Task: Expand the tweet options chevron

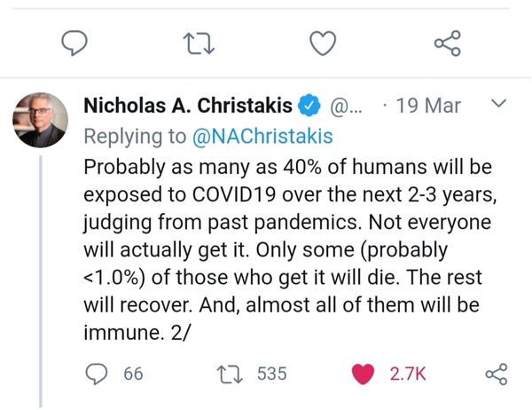Action: pos(497,105)
